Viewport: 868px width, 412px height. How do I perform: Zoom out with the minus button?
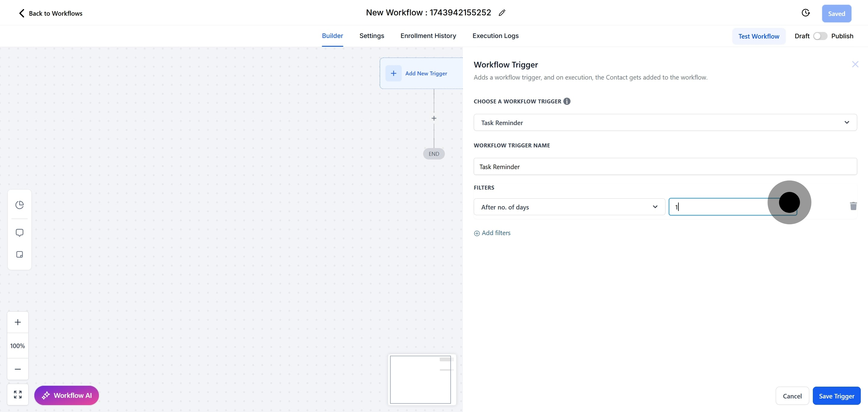[x=18, y=369]
